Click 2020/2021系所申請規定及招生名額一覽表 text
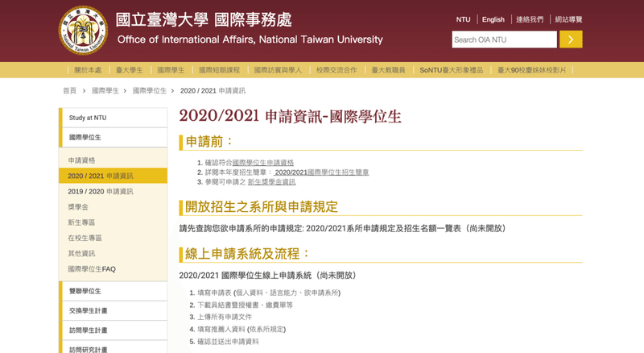Viewport: 644px width, 353px height. coord(384,228)
